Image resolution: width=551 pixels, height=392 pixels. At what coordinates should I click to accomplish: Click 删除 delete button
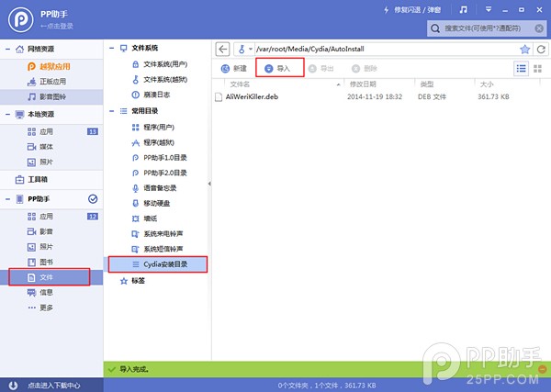coord(365,69)
